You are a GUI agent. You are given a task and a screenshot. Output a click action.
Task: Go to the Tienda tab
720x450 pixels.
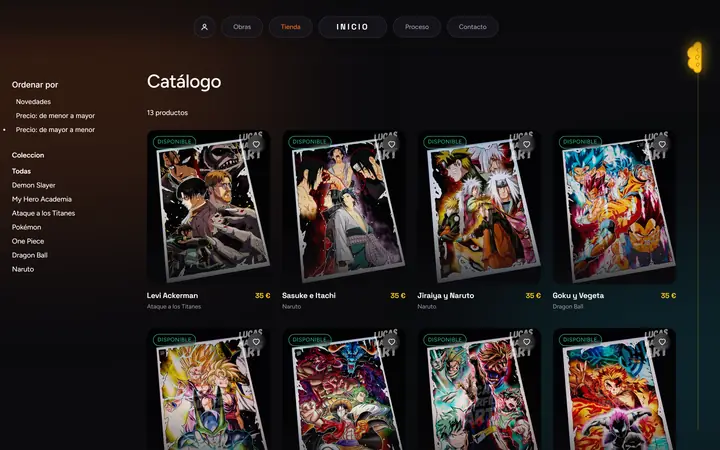(291, 27)
